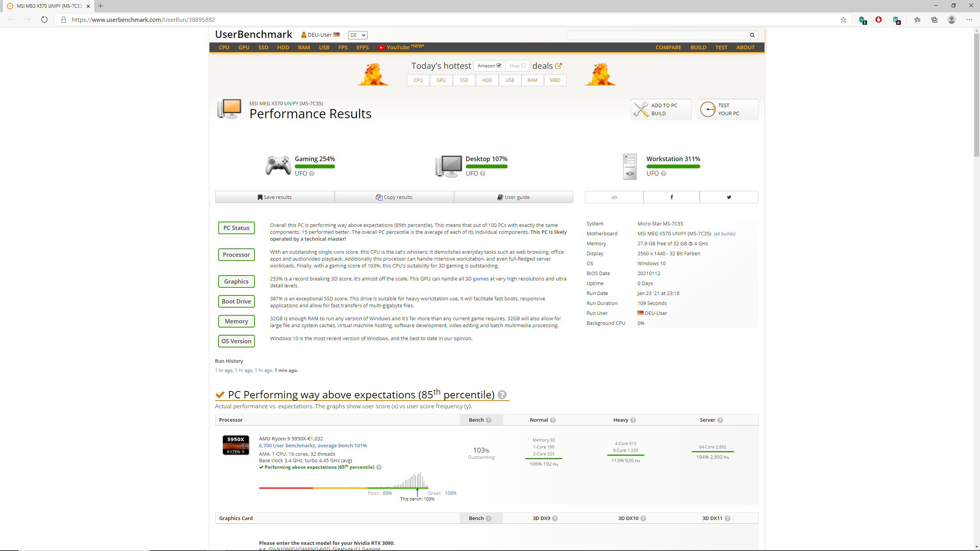Screen dimensions: 980x551
Task: Click the browser refresh icon
Action: coord(44,20)
